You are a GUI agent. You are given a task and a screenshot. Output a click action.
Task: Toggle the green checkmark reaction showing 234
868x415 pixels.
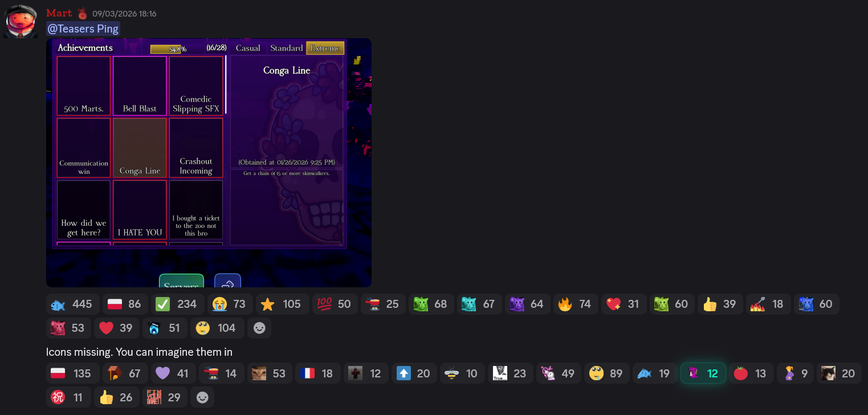pyautogui.click(x=177, y=304)
